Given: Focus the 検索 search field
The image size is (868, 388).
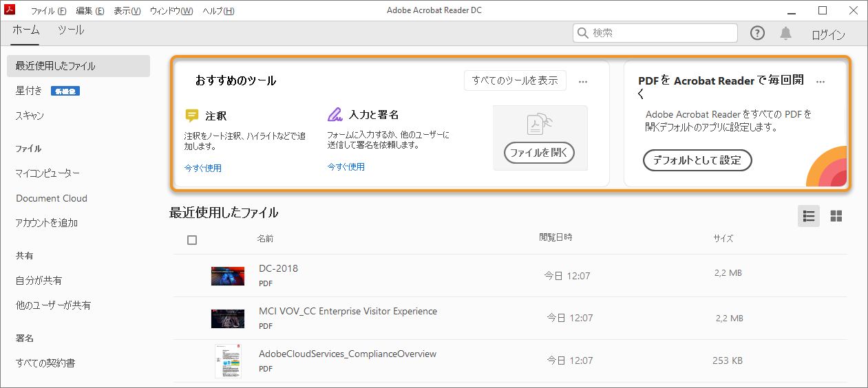Looking at the screenshot, I should (655, 32).
